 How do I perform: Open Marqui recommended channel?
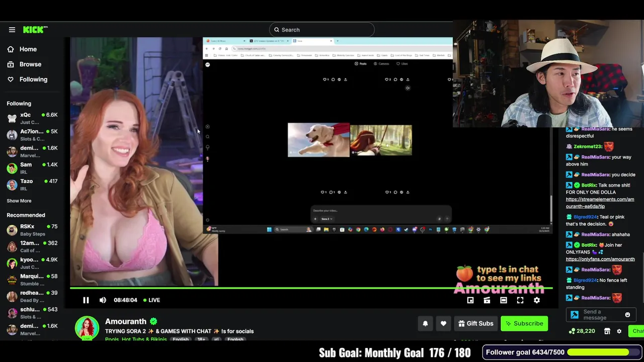(32, 280)
